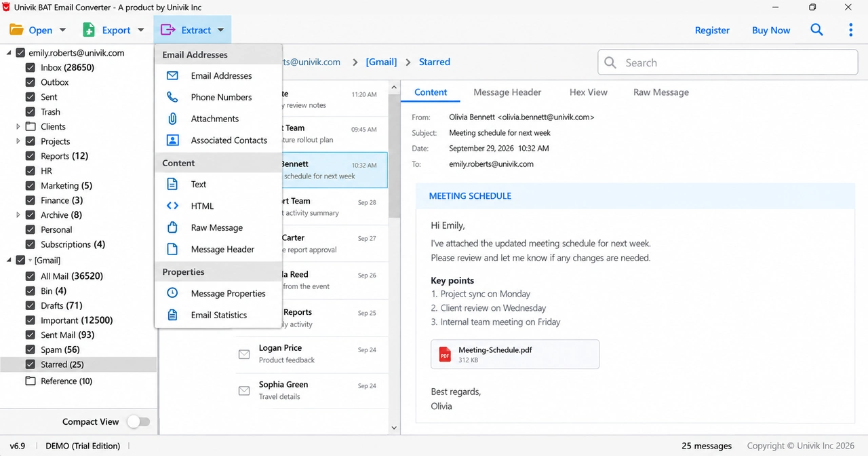Open the dropdown arrow next to Export
Image resolution: width=868 pixels, height=456 pixels.
[x=141, y=30]
